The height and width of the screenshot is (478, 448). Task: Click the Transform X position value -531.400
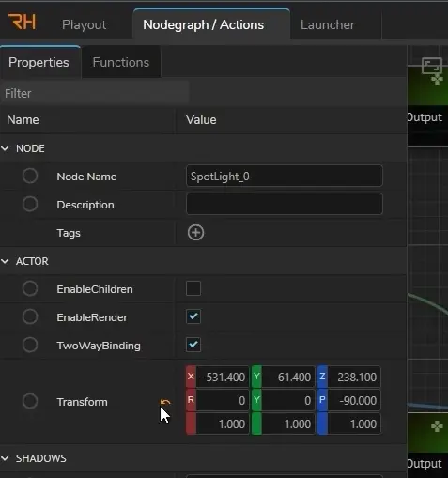[223, 377]
